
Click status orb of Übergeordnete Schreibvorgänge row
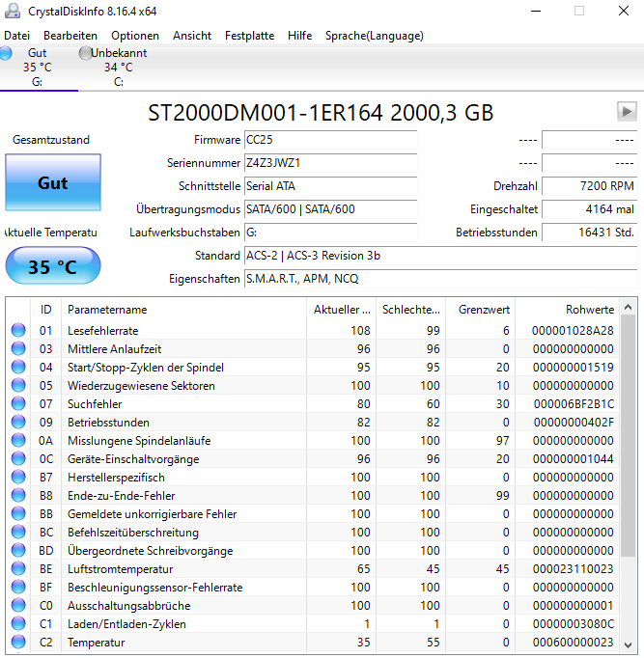[18, 550]
